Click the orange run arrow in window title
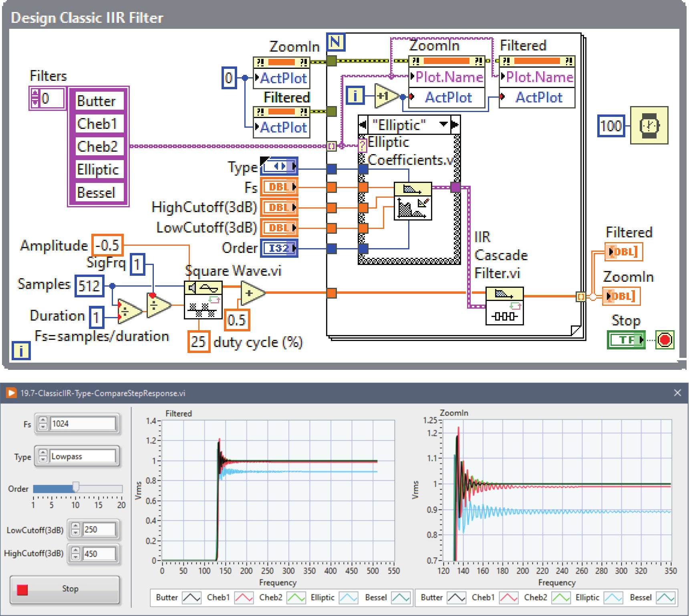 click(x=11, y=393)
